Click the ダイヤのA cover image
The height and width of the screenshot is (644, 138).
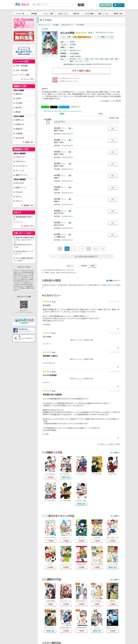50,43
